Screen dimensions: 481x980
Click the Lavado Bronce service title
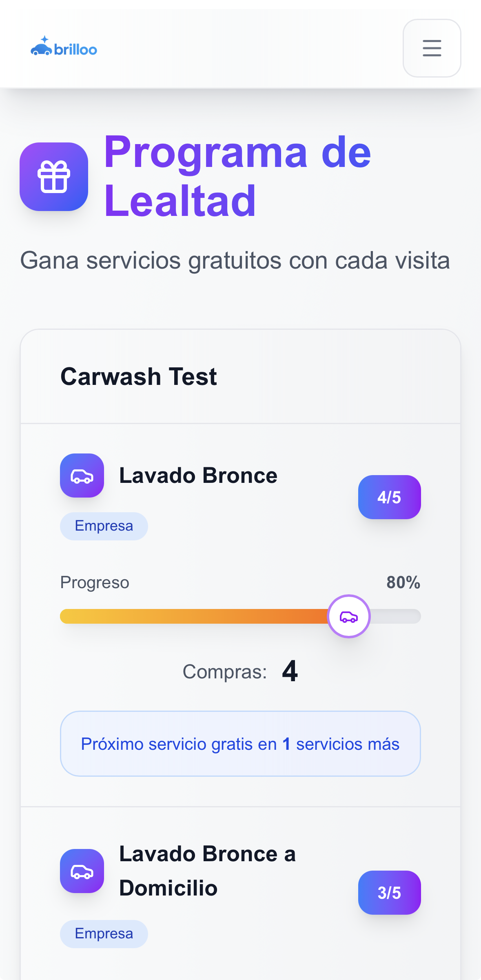(198, 476)
